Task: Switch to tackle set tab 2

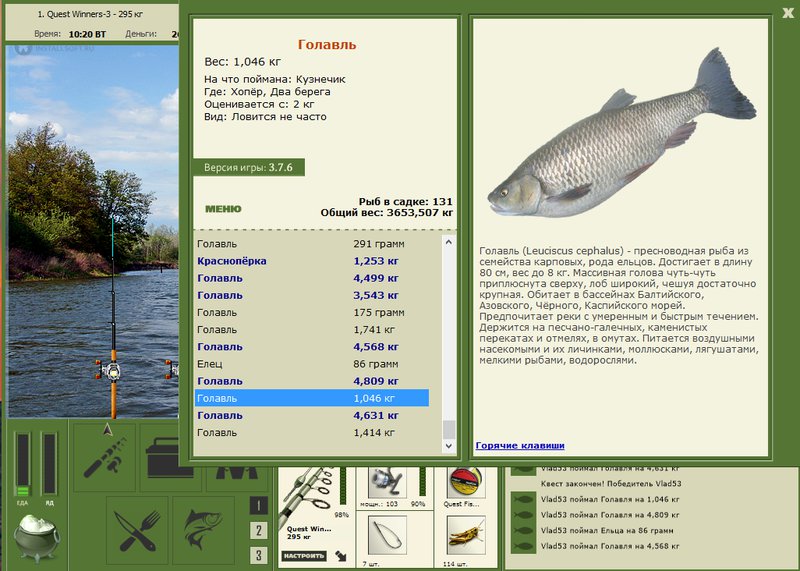Action: [x=259, y=530]
